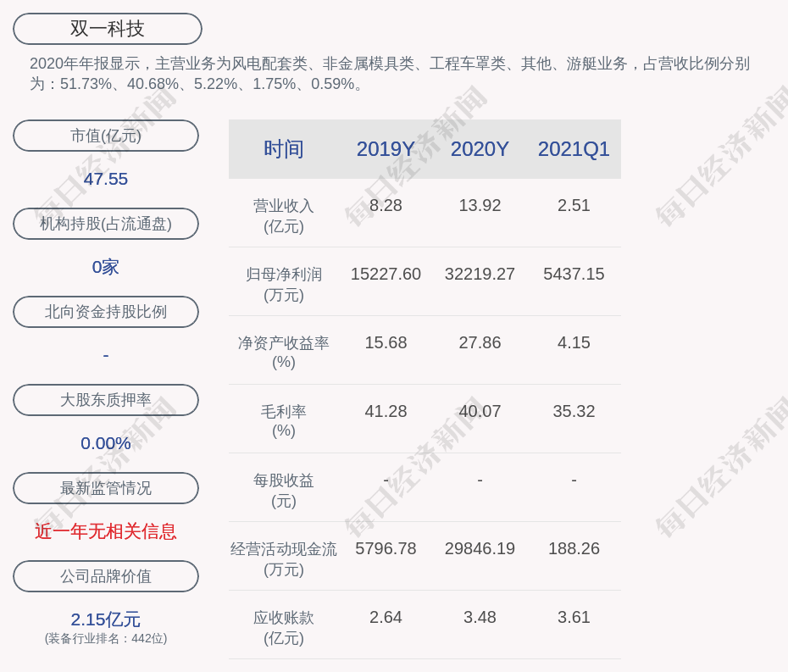Viewport: 788px width, 672px height.
Task: Click the 2.15亿元 brand value
Action: coord(106,619)
